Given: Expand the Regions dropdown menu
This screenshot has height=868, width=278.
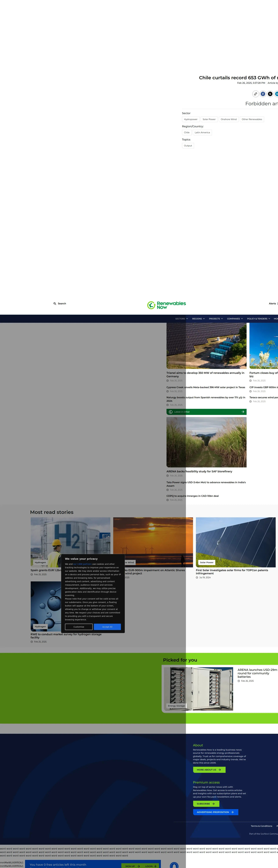Looking at the screenshot, I should (198, 319).
